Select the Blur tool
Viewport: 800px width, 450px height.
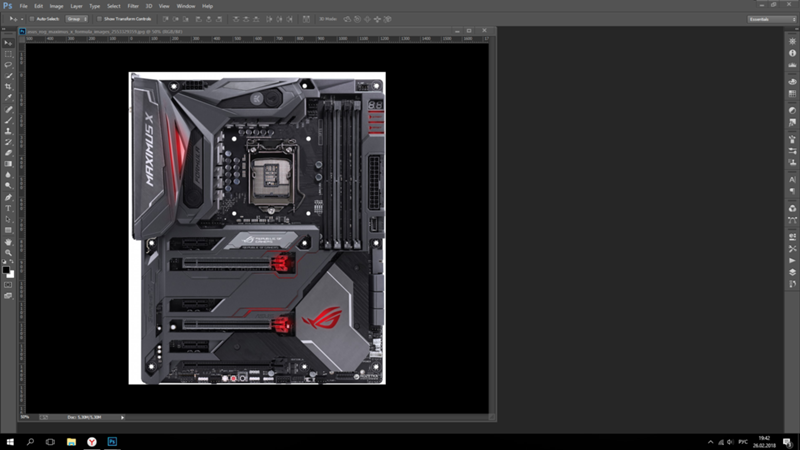8,175
